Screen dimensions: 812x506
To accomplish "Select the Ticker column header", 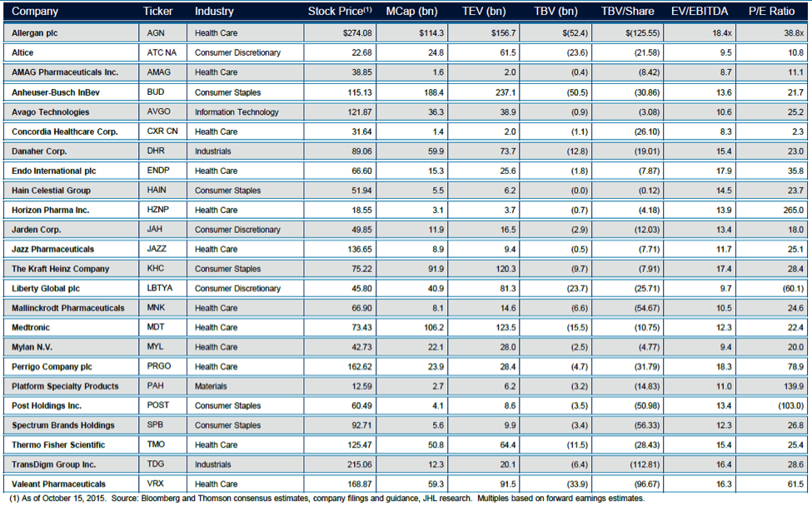I will [158, 12].
